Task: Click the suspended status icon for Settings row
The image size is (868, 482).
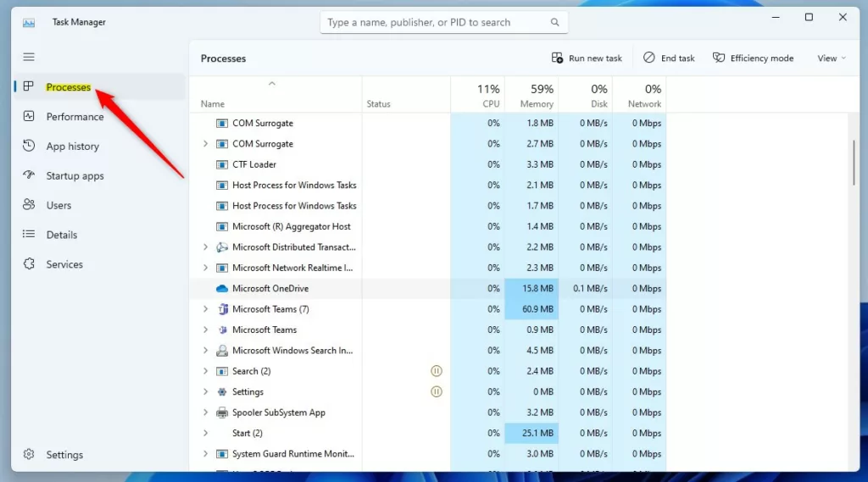Action: point(437,392)
